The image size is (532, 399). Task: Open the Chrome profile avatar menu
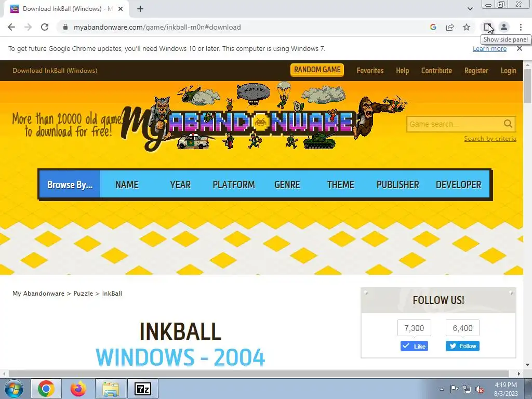click(504, 27)
